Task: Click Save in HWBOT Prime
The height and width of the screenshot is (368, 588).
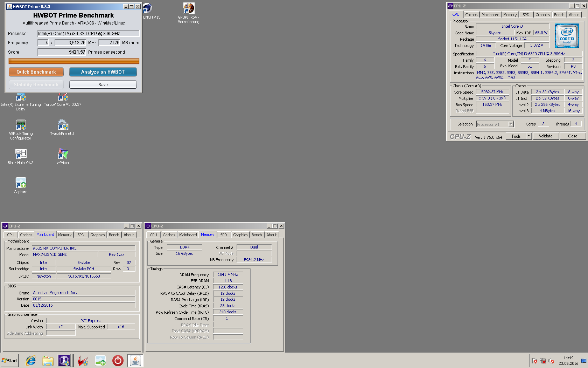Action: [x=103, y=84]
